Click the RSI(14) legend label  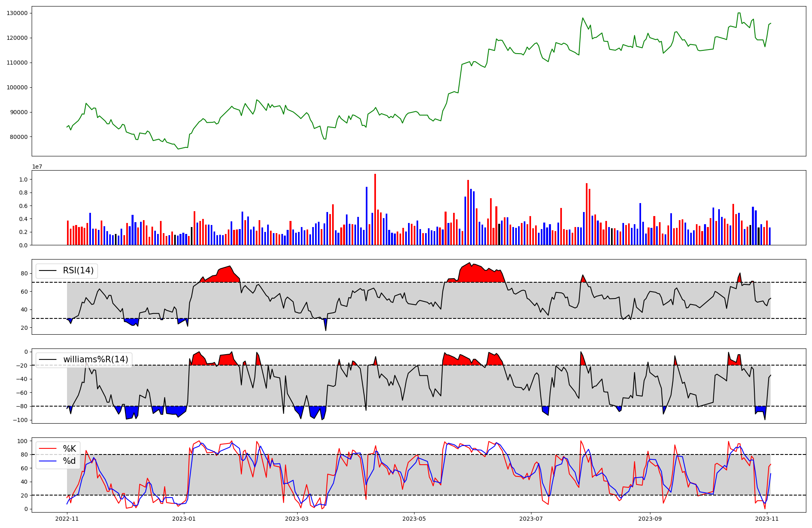[x=78, y=270]
